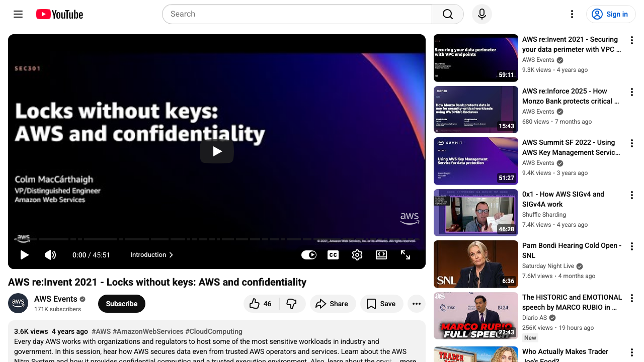Open the top-bar settings kebab menu
Viewport: 644px width, 362px height.
coord(572,14)
